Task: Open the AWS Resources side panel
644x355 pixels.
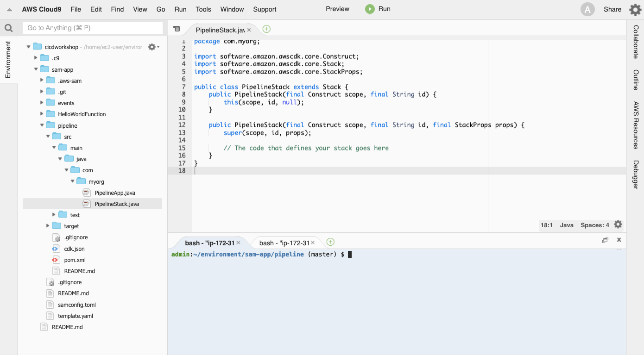Action: pyautogui.click(x=636, y=125)
